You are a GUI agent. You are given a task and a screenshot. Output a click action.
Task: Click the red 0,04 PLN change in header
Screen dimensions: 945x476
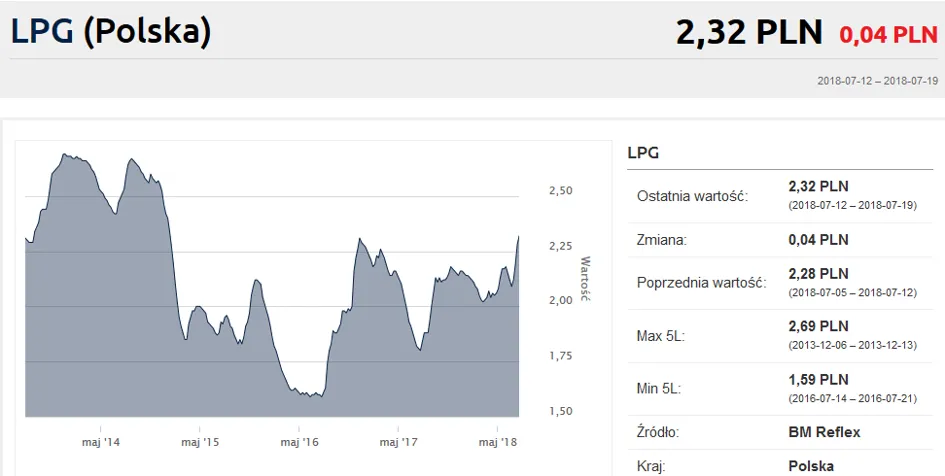tap(887, 35)
